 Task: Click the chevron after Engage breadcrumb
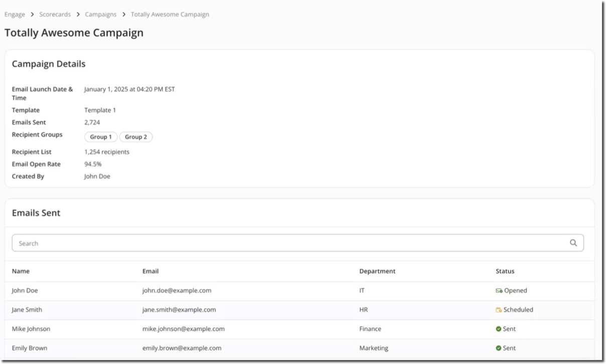32,15
